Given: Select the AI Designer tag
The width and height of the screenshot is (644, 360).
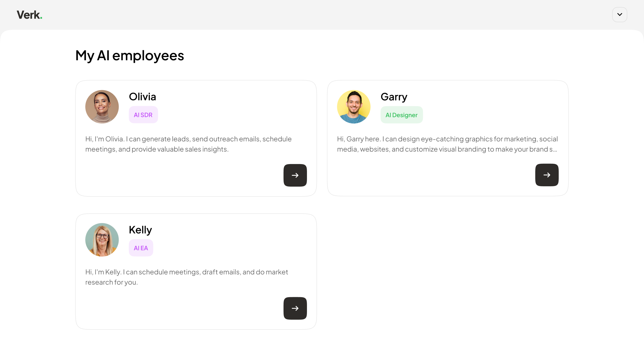Looking at the screenshot, I should point(402,115).
